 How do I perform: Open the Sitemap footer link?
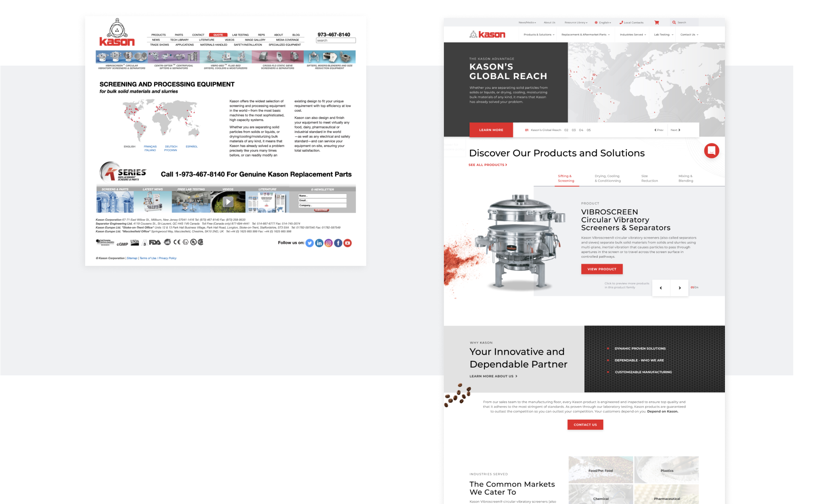pyautogui.click(x=132, y=258)
